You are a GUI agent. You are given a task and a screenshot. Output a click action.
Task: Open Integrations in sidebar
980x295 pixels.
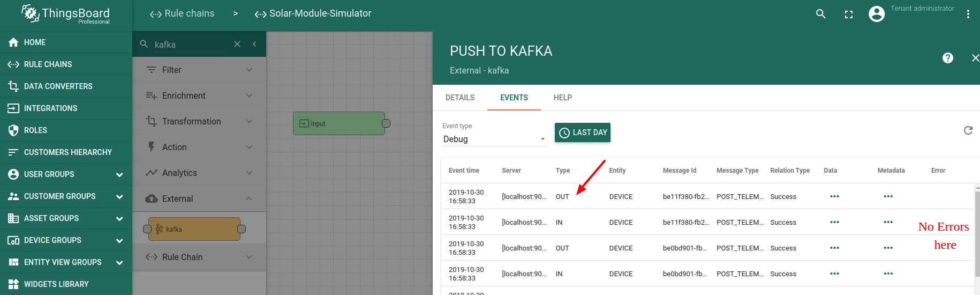(x=66, y=108)
